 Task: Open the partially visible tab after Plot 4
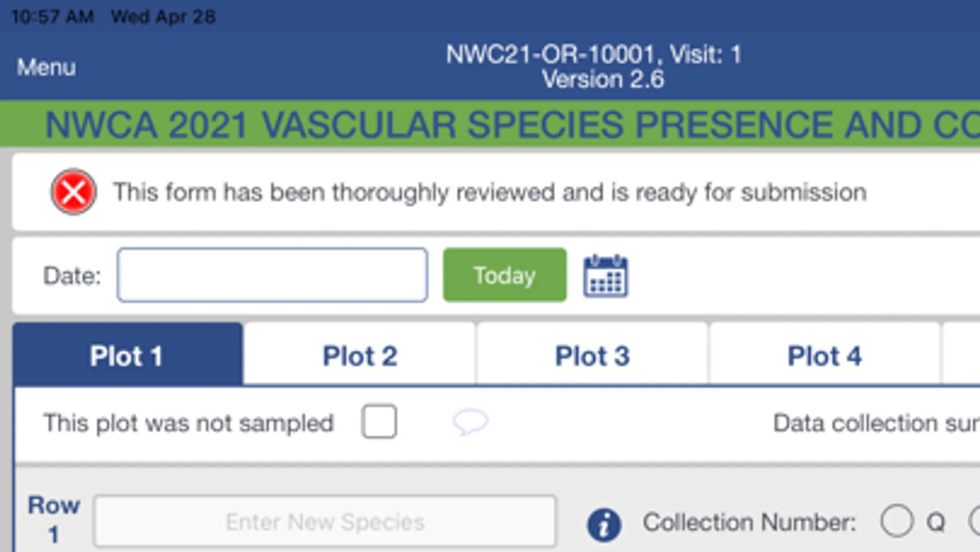pyautogui.click(x=962, y=356)
